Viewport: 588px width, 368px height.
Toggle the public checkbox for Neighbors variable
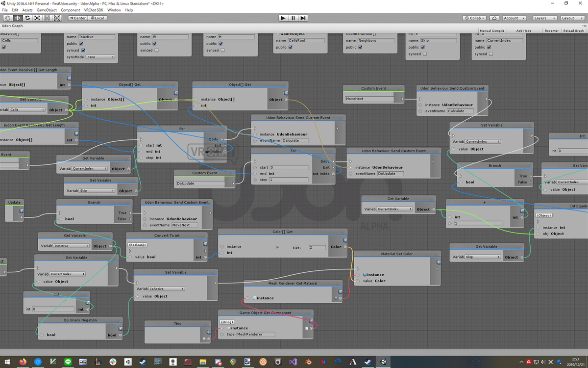click(361, 48)
